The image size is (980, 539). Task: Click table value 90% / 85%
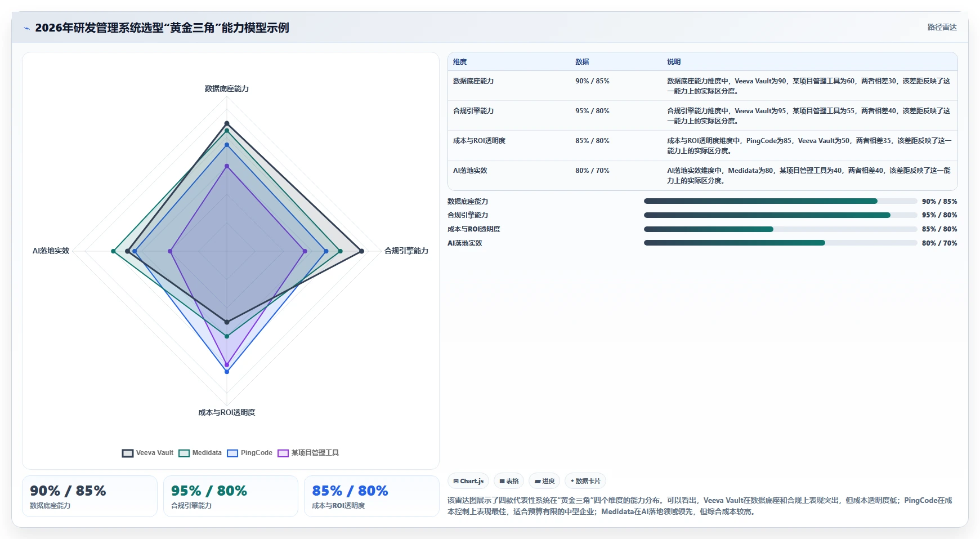[592, 81]
